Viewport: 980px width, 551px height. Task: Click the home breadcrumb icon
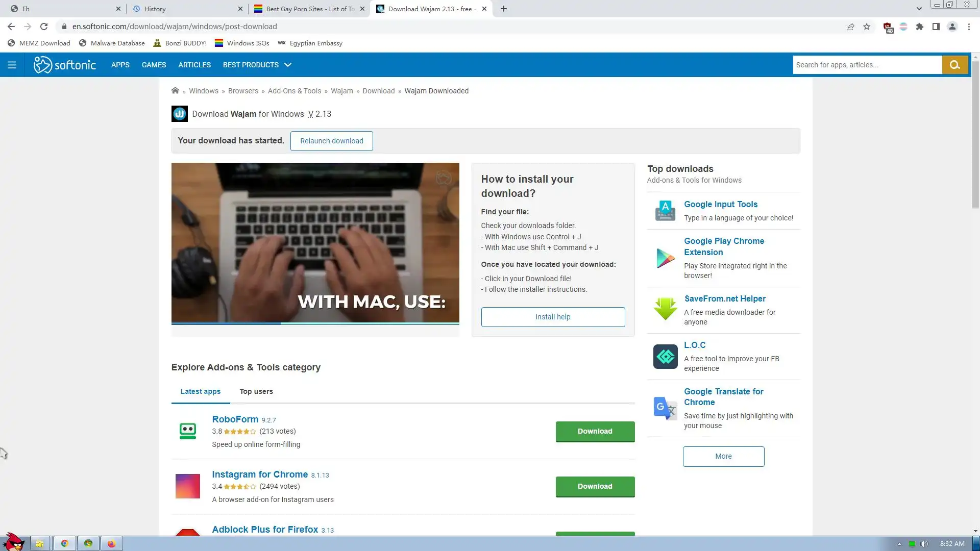[175, 91]
